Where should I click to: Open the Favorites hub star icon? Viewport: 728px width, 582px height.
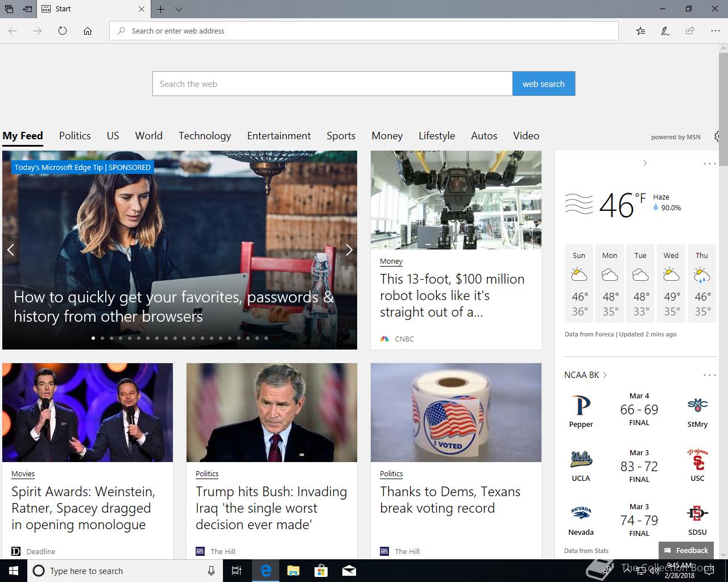640,31
